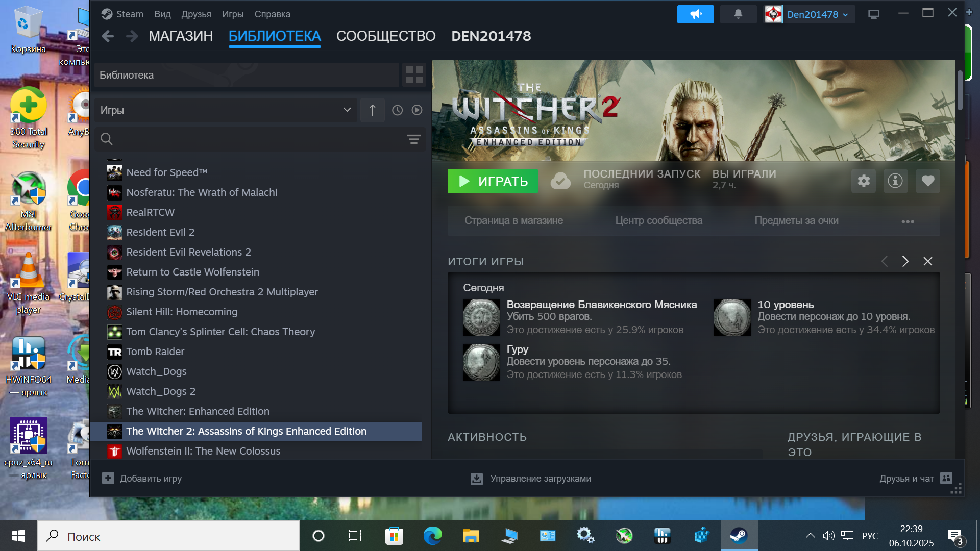The height and width of the screenshot is (551, 980).
Task: Open the Друзья menu
Action: click(x=196, y=14)
